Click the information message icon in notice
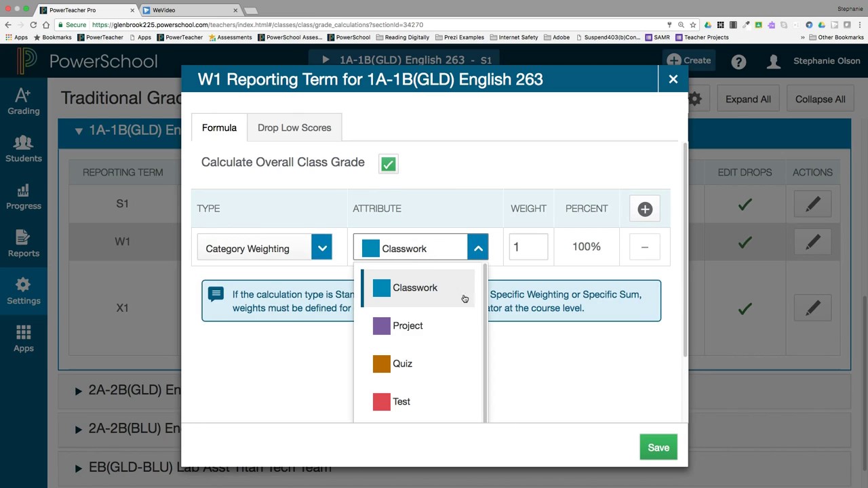 [x=216, y=294]
